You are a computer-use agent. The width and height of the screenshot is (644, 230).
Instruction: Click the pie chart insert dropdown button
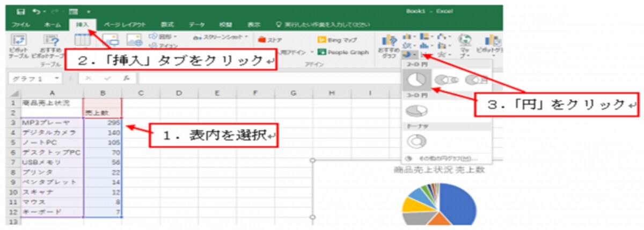(x=408, y=55)
